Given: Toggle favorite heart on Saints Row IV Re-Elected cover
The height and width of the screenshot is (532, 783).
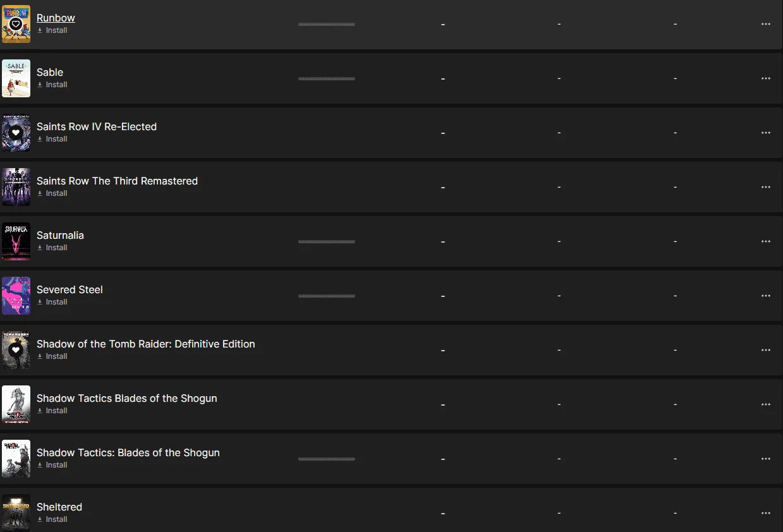Looking at the screenshot, I should pyautogui.click(x=16, y=133).
